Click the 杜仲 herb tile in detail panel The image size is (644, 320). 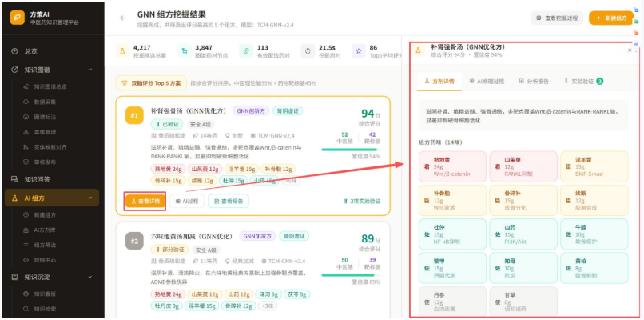click(x=452, y=234)
